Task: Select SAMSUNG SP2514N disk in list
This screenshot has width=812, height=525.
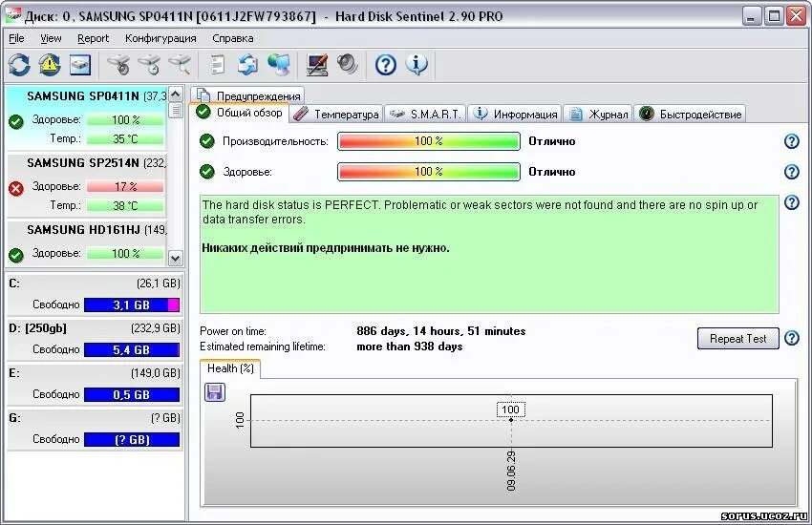Action: click(x=87, y=184)
